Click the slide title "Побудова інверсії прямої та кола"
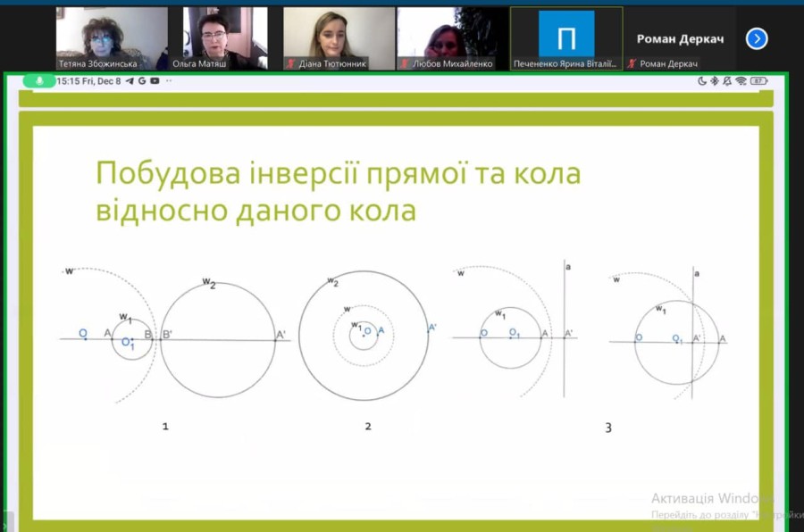Screen dimensions: 804x532 click(x=339, y=172)
